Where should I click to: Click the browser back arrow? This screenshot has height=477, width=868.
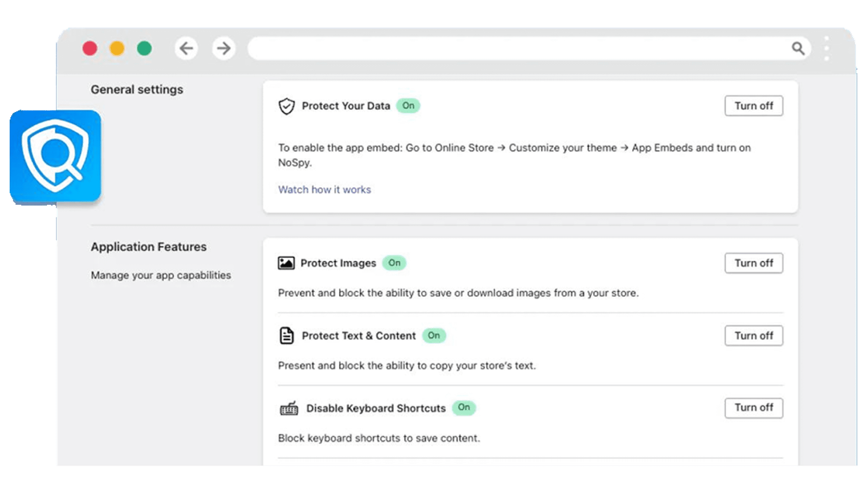tap(186, 48)
